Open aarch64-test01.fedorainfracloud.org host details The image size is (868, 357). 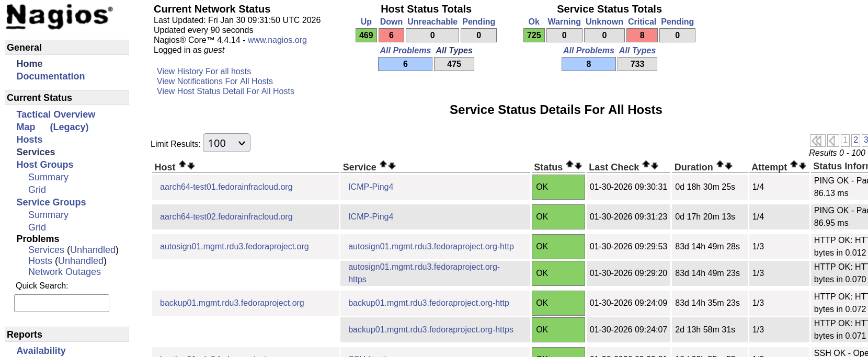coord(226,187)
